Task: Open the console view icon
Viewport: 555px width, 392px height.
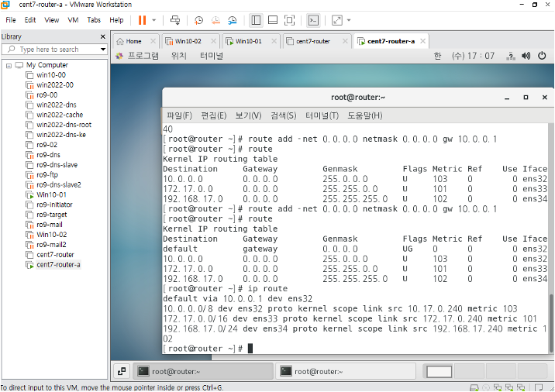Action: coord(314,20)
